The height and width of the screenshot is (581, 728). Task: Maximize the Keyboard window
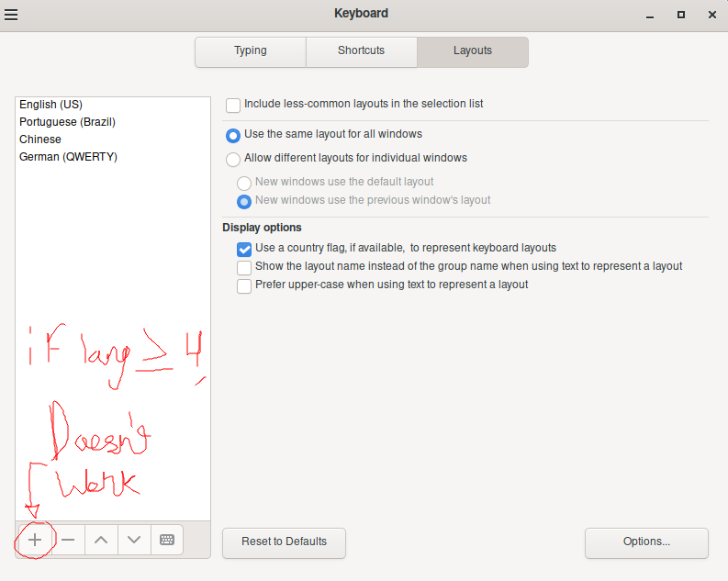tap(681, 15)
